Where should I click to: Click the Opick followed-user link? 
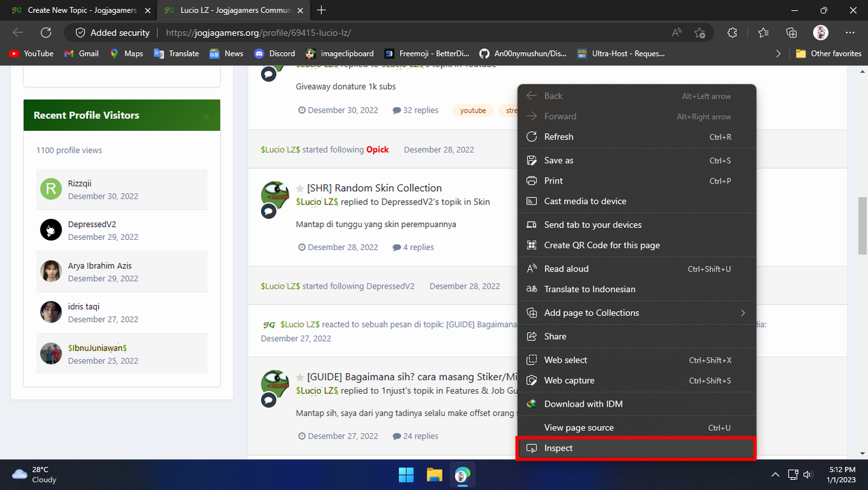[378, 149]
